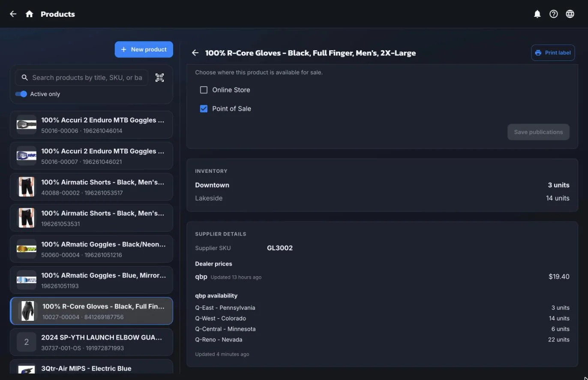Image resolution: width=588 pixels, height=380 pixels.
Task: Click the placeholder thumbnail showing 2
Action: pyautogui.click(x=26, y=342)
